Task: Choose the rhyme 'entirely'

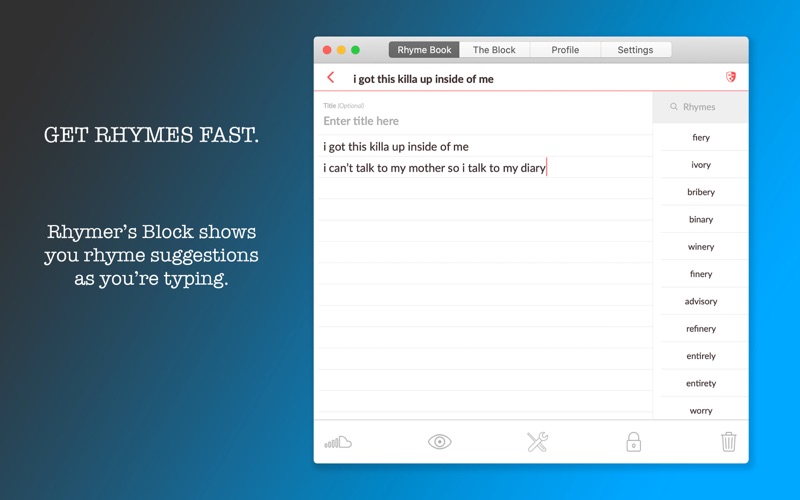Action: click(x=701, y=356)
